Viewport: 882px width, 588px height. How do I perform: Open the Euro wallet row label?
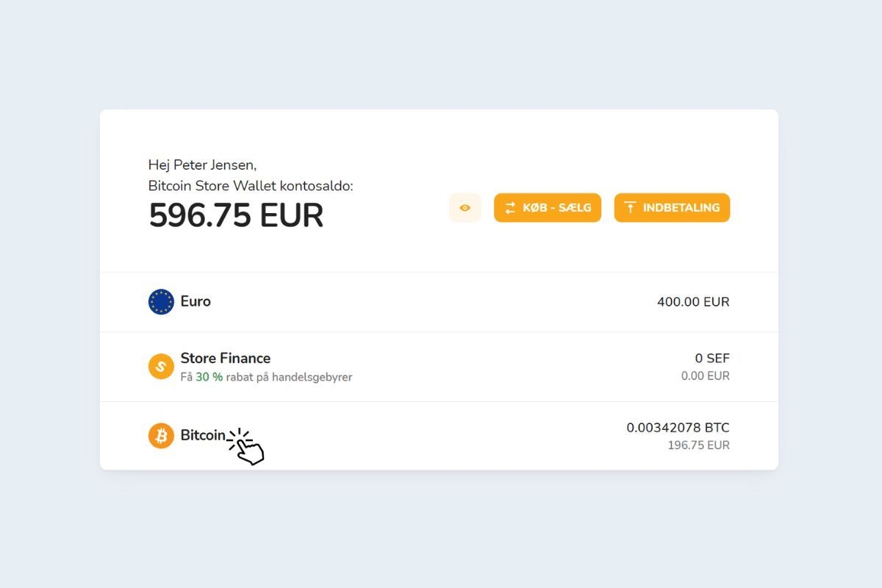click(196, 301)
